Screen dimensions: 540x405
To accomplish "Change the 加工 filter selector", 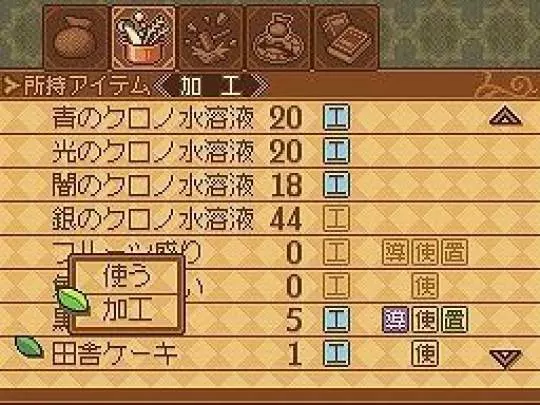I will tap(211, 85).
